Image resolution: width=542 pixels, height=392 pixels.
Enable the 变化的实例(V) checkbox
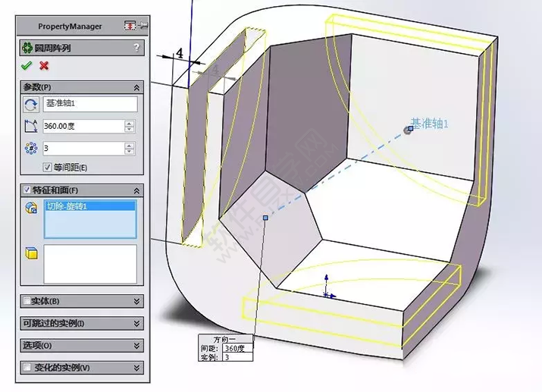coord(27,367)
